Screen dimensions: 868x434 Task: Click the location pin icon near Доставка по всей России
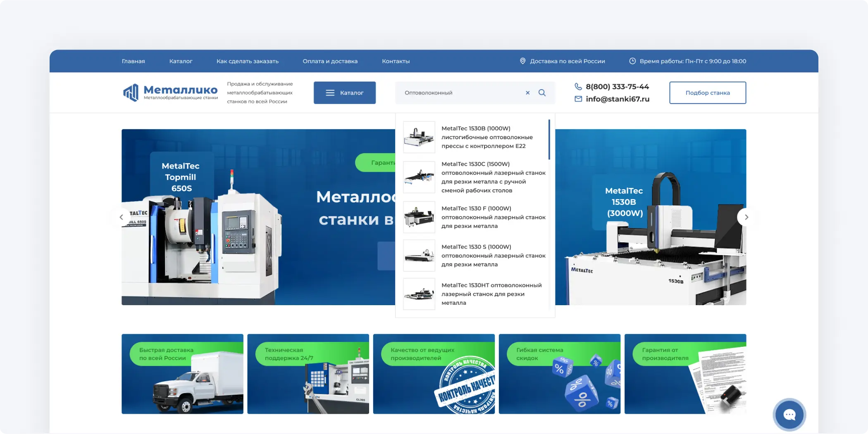pyautogui.click(x=522, y=61)
